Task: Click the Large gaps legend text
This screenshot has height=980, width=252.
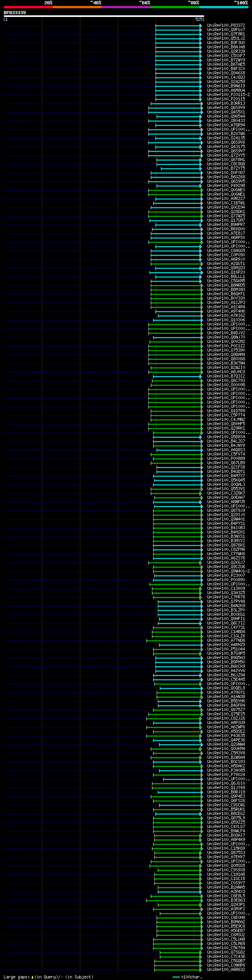Action: (48, 977)
